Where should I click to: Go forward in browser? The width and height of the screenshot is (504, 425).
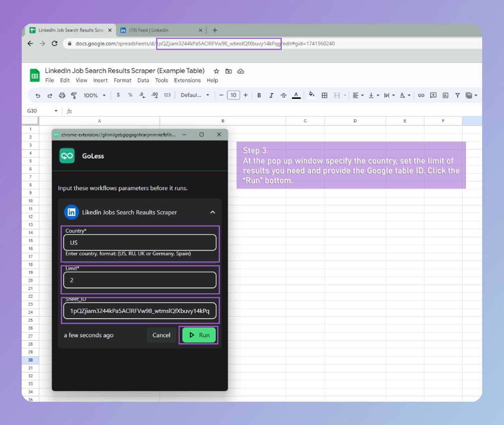click(43, 44)
